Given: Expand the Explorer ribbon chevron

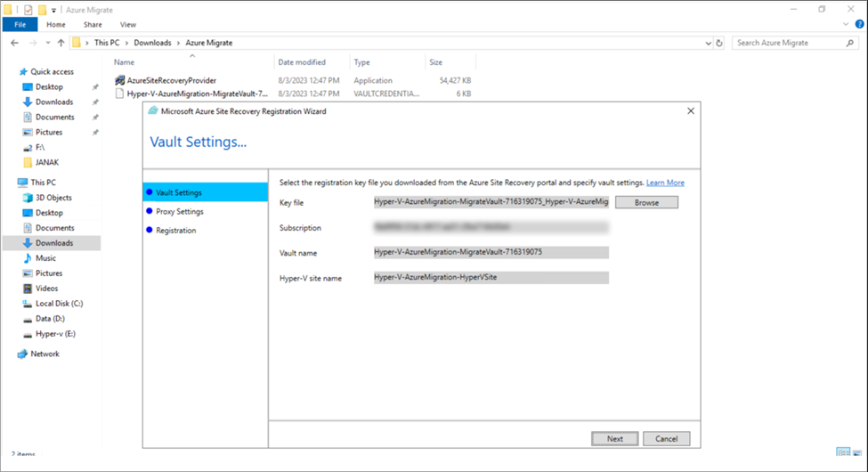Looking at the screenshot, I should click(x=846, y=24).
